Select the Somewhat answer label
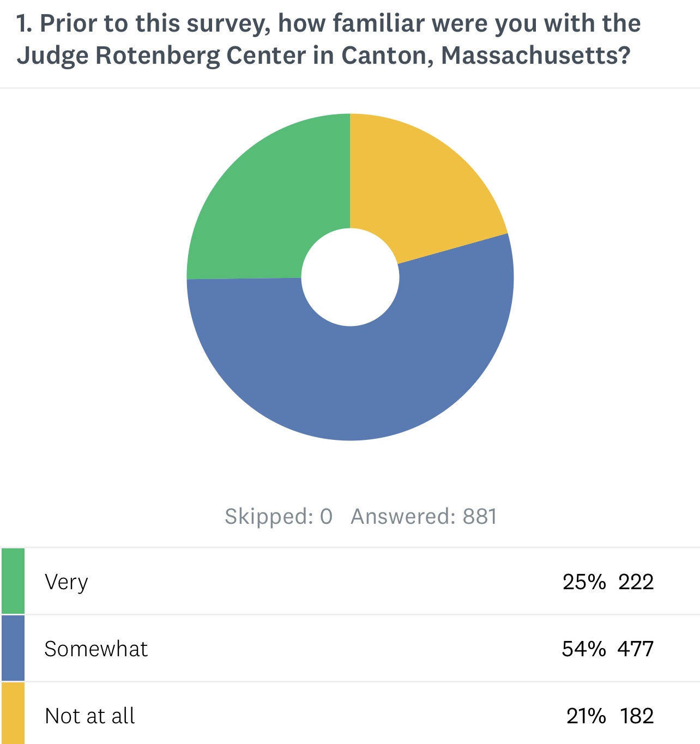The height and width of the screenshot is (744, 700). coord(96,649)
